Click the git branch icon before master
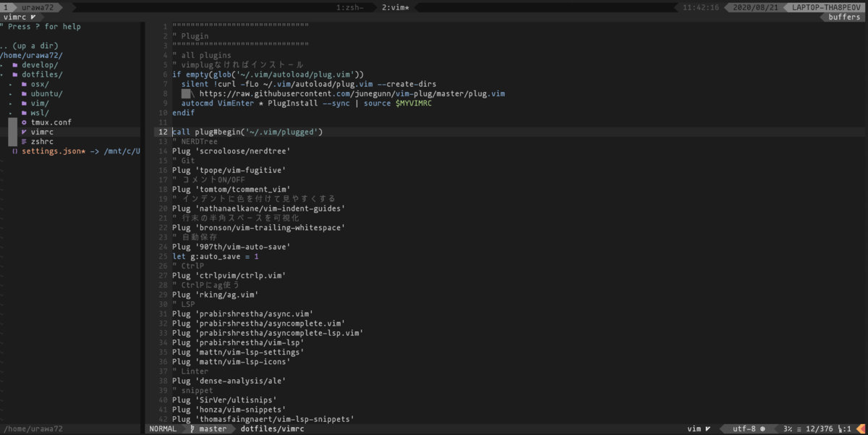Image resolution: width=868 pixels, height=435 pixels. [192, 429]
